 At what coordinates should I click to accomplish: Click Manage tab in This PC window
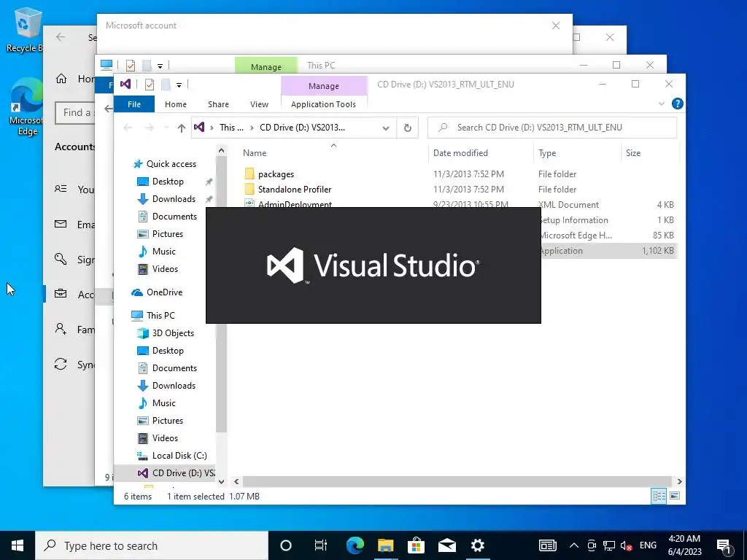click(266, 66)
